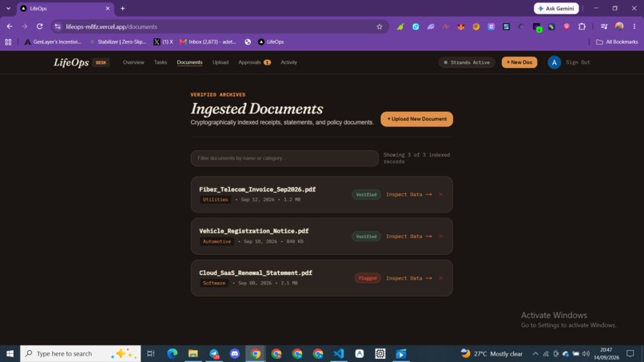Image resolution: width=644 pixels, height=362 pixels.
Task: Open the notifications center icon
Action: coord(630,353)
